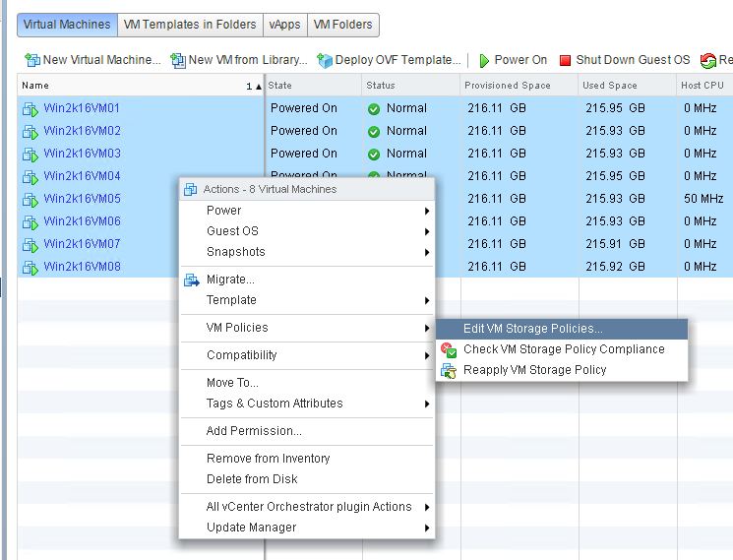Screen dimensions: 733x560
Task: Click the Reapply VM Storage Policy icon
Action: (x=449, y=370)
